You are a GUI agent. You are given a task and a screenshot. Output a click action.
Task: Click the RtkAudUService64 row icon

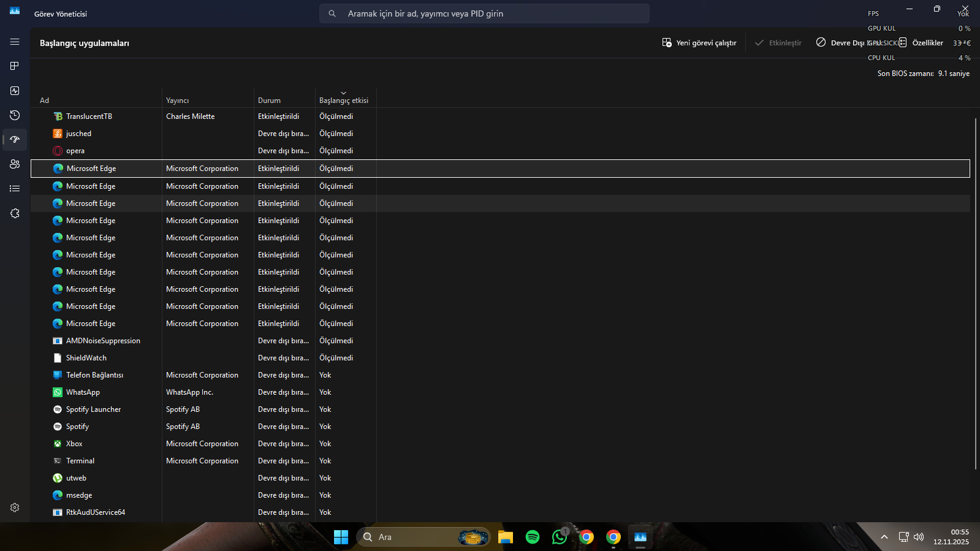click(58, 512)
